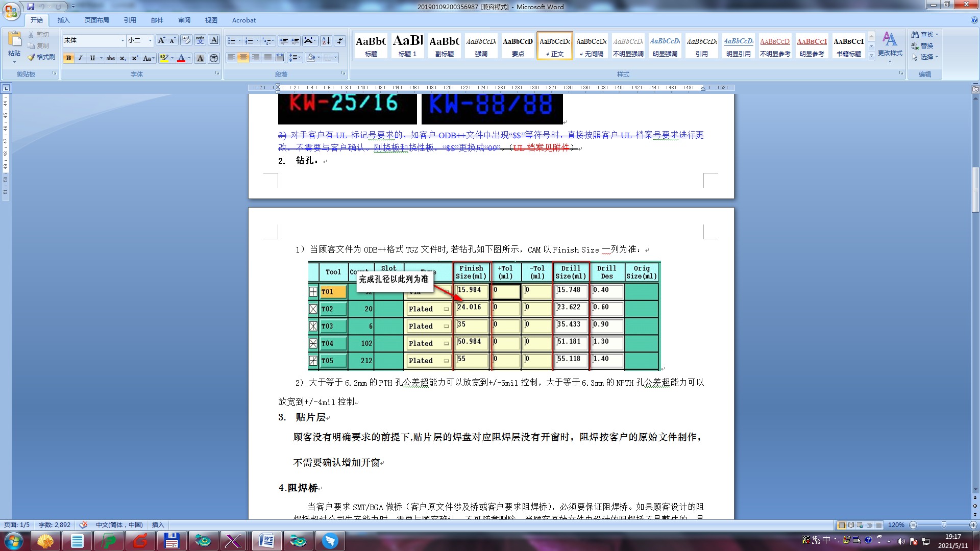
Task: Click the strikethrough icon
Action: pyautogui.click(x=111, y=58)
